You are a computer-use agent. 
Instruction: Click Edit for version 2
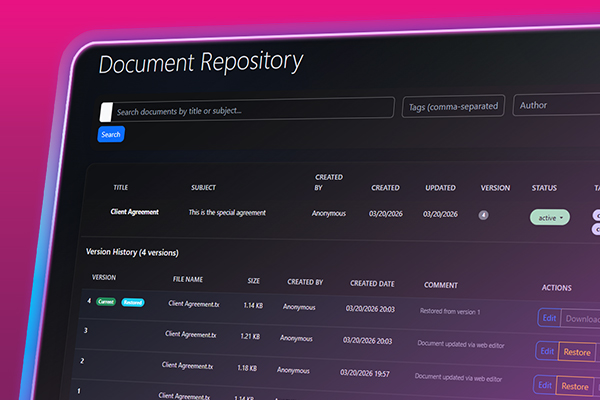[546, 385]
